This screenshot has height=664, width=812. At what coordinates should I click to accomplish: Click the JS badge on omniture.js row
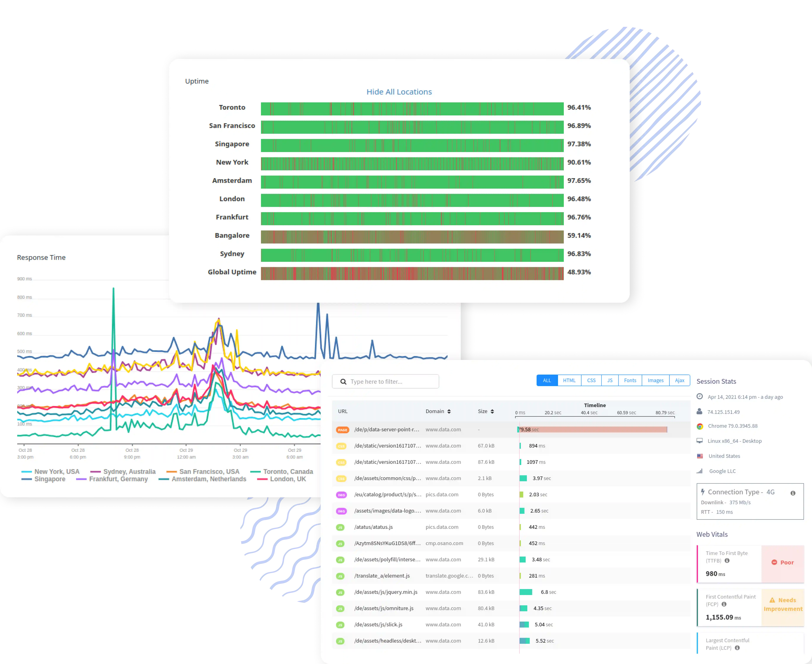340,609
